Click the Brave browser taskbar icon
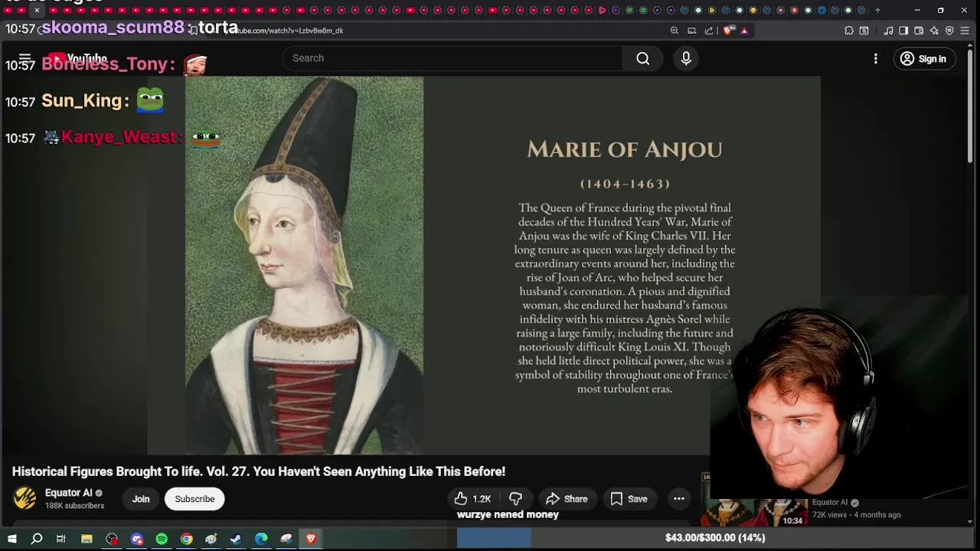980x551 pixels. tap(311, 539)
